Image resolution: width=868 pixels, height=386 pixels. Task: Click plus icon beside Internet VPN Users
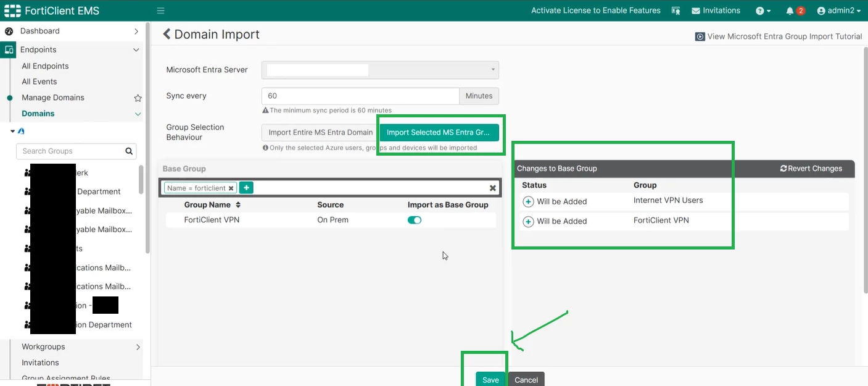(528, 202)
